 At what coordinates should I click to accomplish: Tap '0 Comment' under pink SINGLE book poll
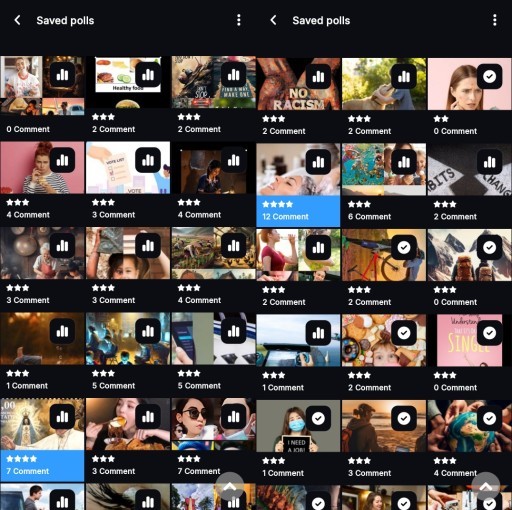(455, 388)
